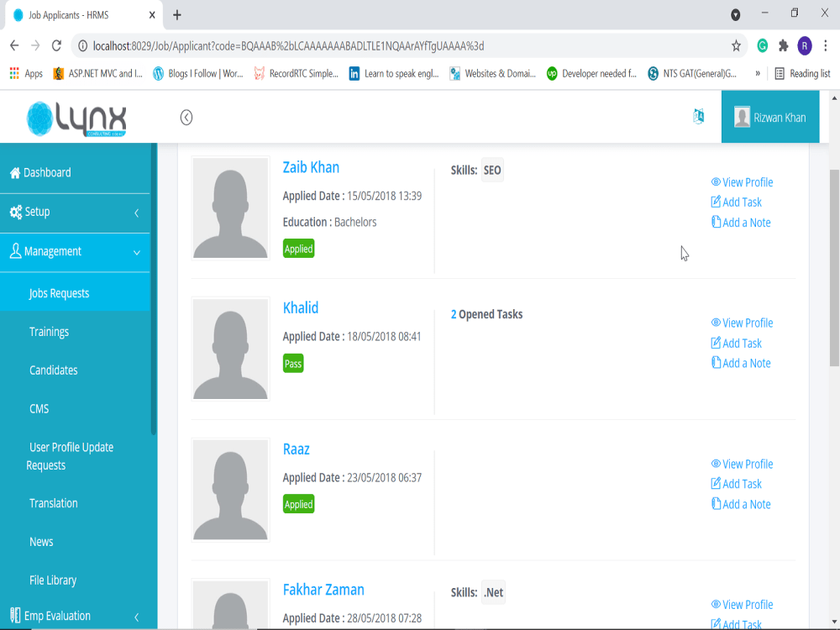Click the page vertical scrollbar thumb
The width and height of the screenshot is (840, 630).
pyautogui.click(x=834, y=268)
